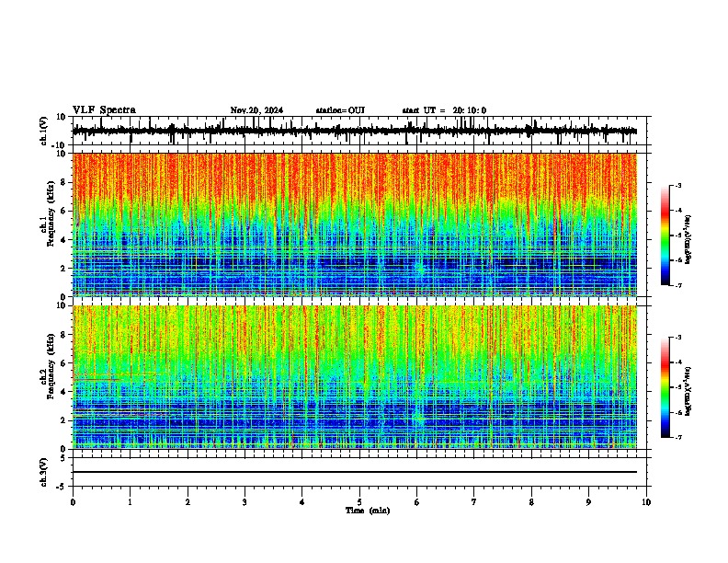Click time axis tick label '1'

click(130, 502)
